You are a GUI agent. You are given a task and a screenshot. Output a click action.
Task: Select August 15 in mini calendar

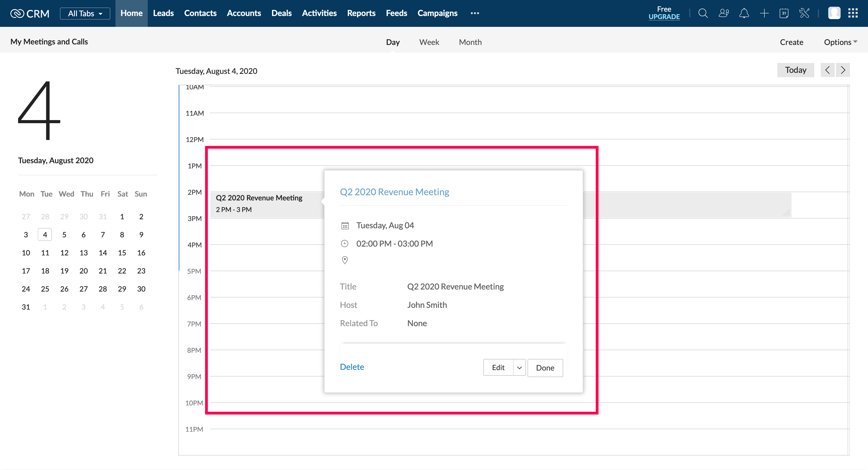(x=122, y=253)
